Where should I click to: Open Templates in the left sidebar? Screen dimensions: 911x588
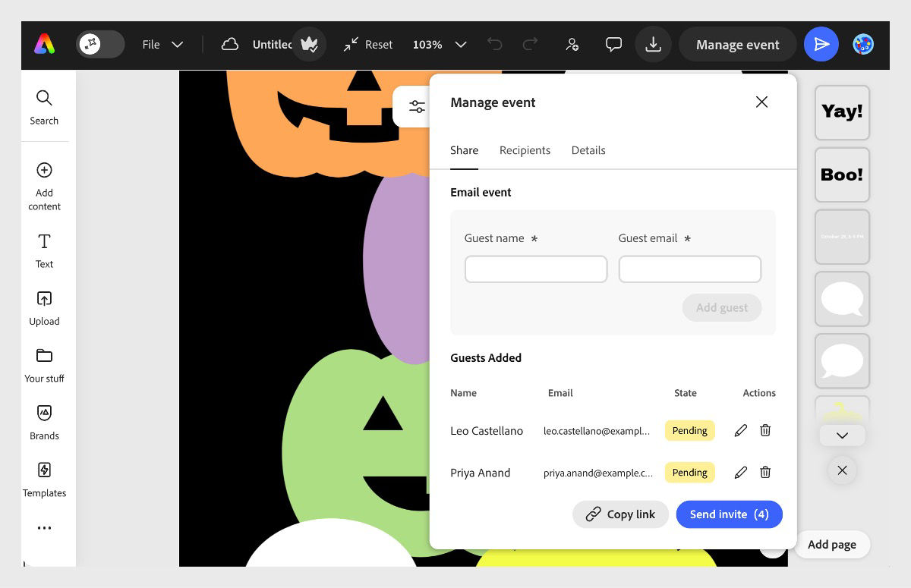(44, 480)
